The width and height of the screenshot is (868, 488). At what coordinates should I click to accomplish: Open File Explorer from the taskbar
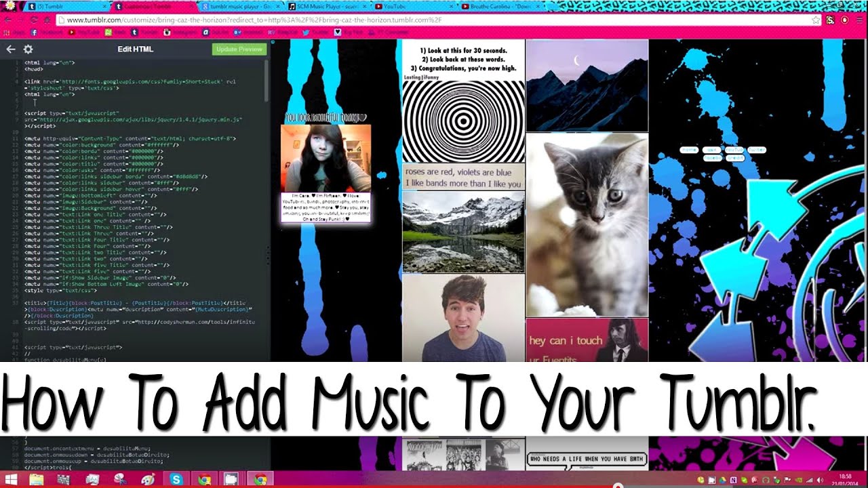pos(36,479)
